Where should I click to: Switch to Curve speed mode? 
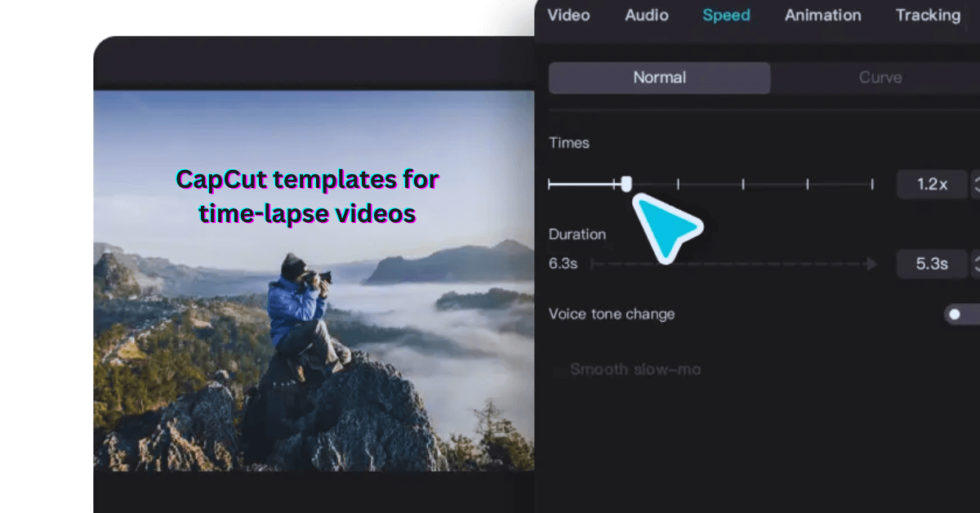click(x=880, y=78)
